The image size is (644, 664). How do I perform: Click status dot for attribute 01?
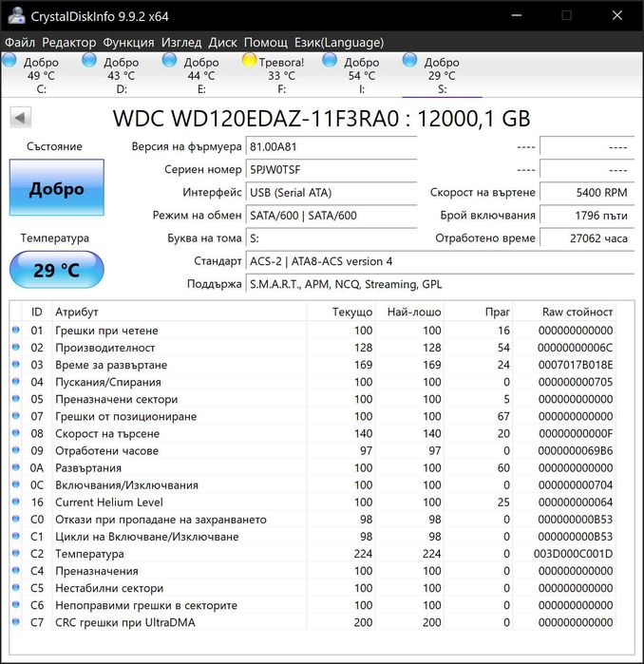click(x=15, y=330)
